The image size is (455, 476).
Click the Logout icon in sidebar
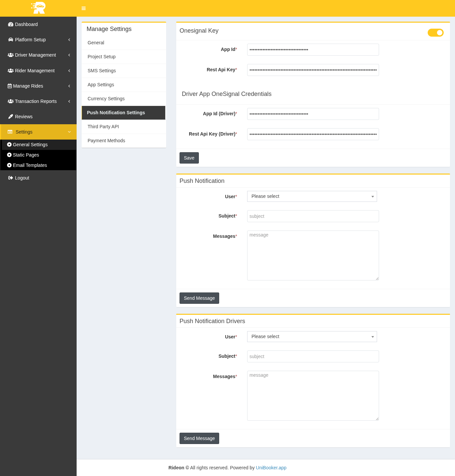(11, 178)
